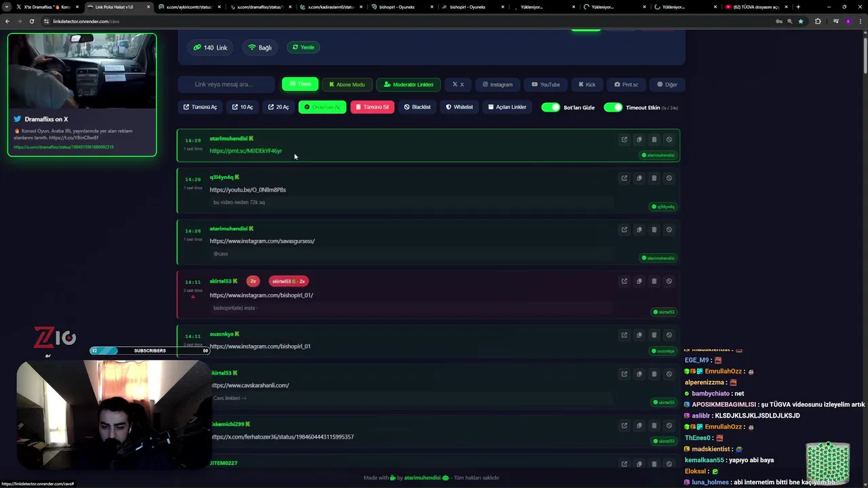Viewport: 868px width, 488px height.
Task: Open the prnt.sc/MIJDEkYF46yr link
Action: pos(245,151)
